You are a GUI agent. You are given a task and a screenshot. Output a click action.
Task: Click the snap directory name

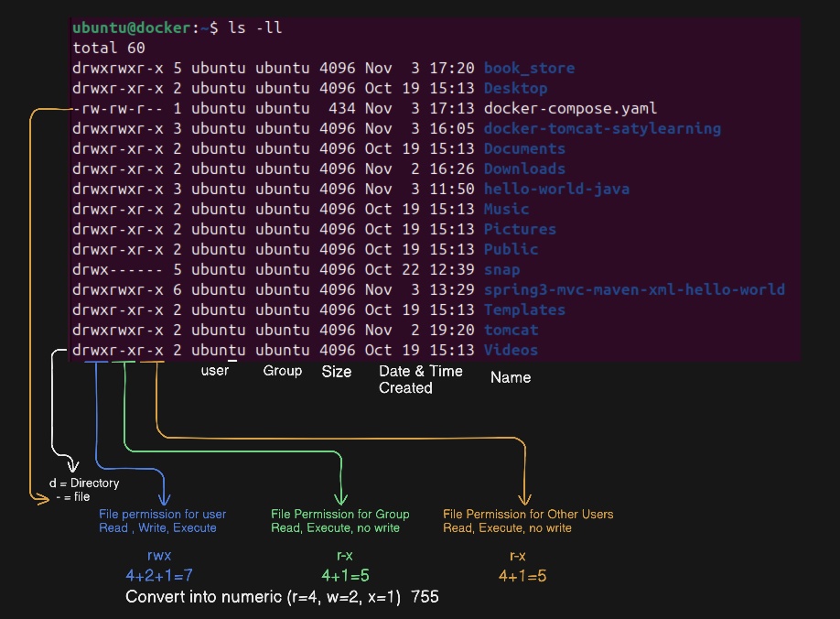point(501,269)
